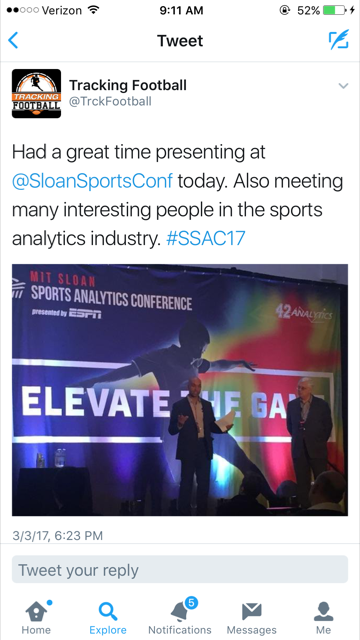Tap the Tweet your reply field
Image resolution: width=360 pixels, height=640 pixels.
tap(180, 569)
